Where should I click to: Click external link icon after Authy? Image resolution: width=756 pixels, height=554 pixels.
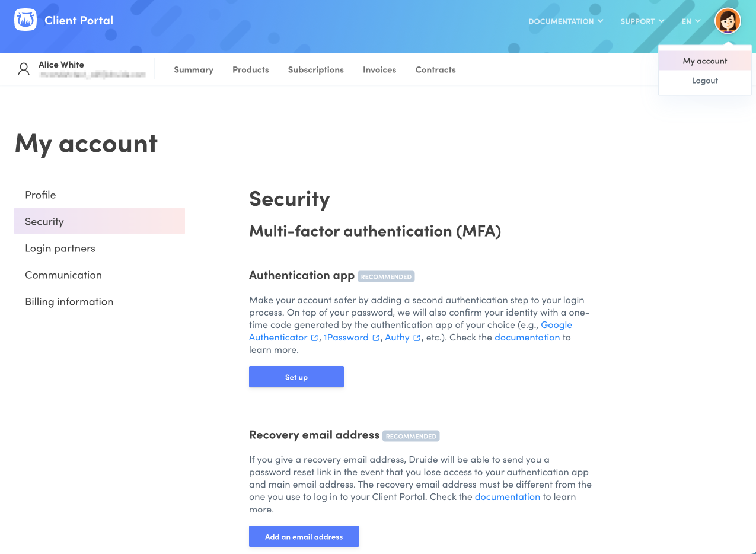point(417,338)
